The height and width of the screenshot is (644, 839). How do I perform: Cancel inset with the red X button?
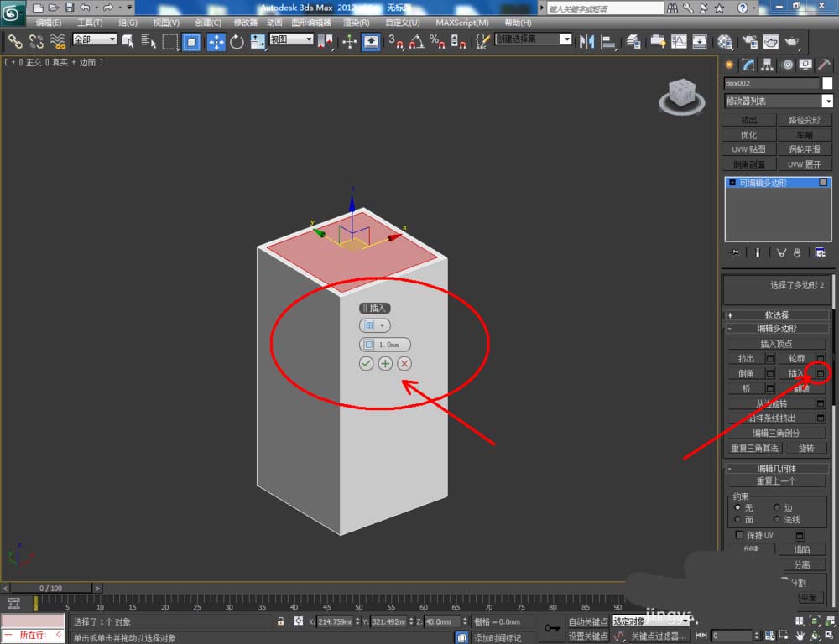coord(404,363)
